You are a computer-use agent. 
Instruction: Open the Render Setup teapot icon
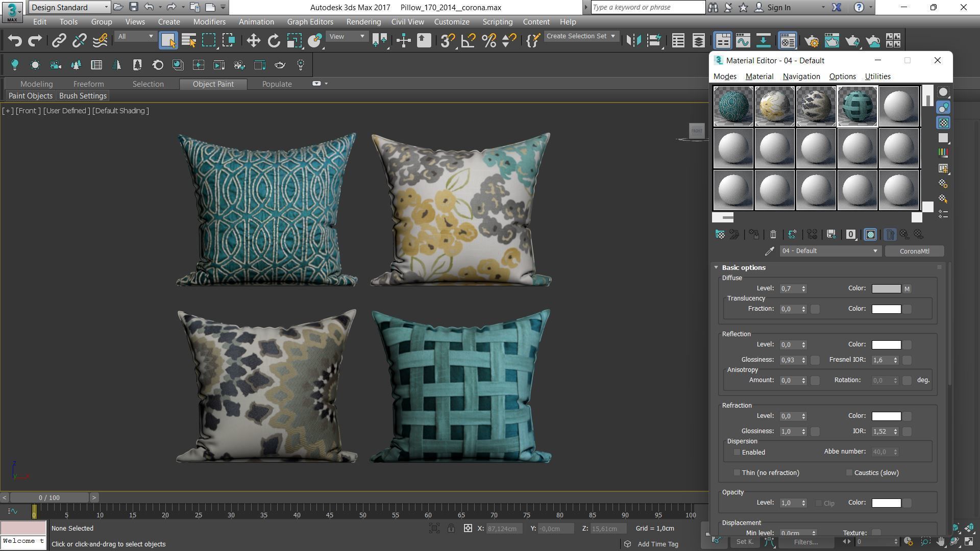[x=812, y=41]
